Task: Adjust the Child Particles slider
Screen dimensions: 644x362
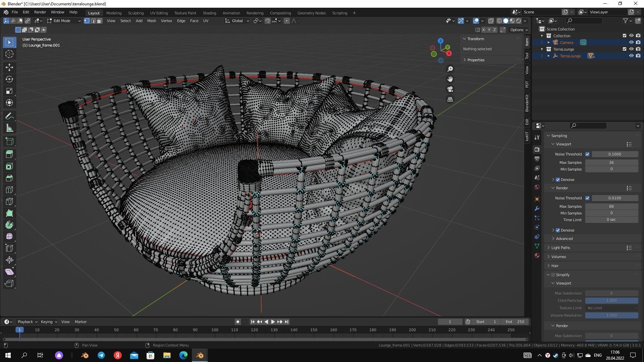Action: [611, 301]
